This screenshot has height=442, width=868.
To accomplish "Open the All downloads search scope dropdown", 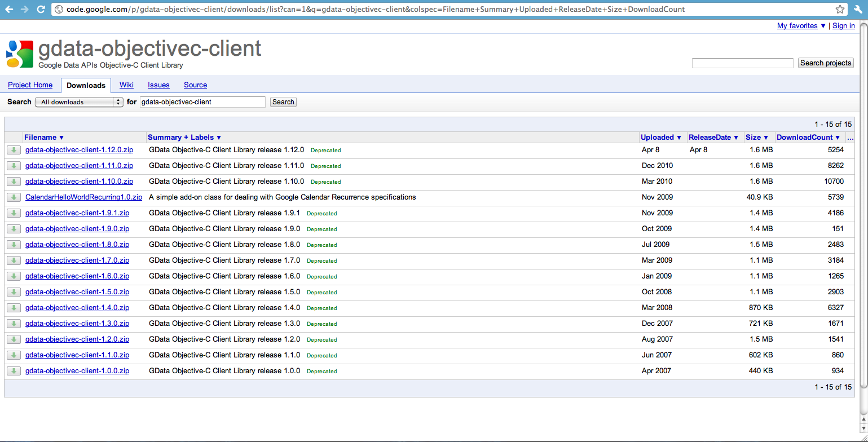I will [x=79, y=102].
